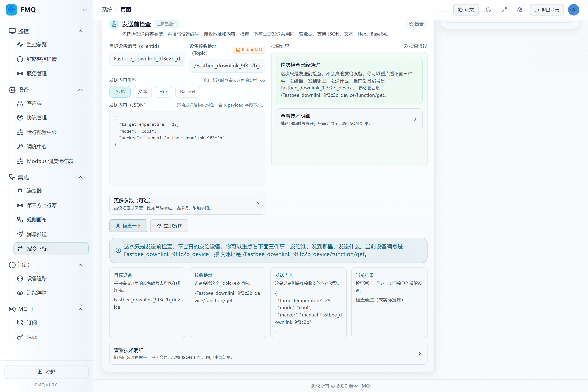This screenshot has height=392, width=588.
Task: Click 消息推送 paper plane icon
Action: 20,234
